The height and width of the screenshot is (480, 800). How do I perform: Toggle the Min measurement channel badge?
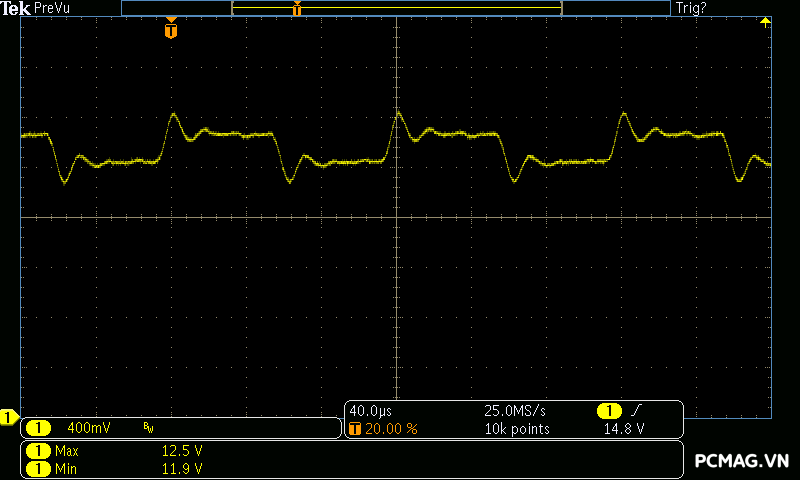pyautogui.click(x=38, y=468)
